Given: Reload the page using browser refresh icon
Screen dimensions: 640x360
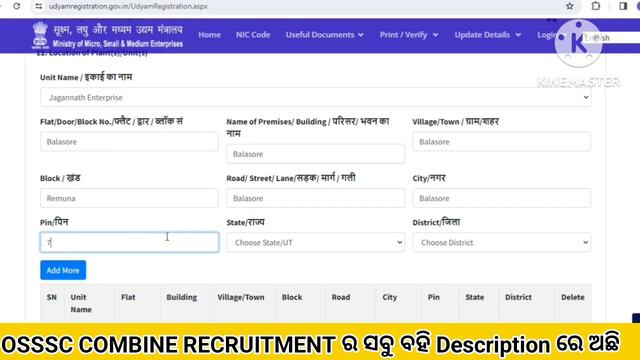Looking at the screenshot, I should pyautogui.click(x=17, y=6).
